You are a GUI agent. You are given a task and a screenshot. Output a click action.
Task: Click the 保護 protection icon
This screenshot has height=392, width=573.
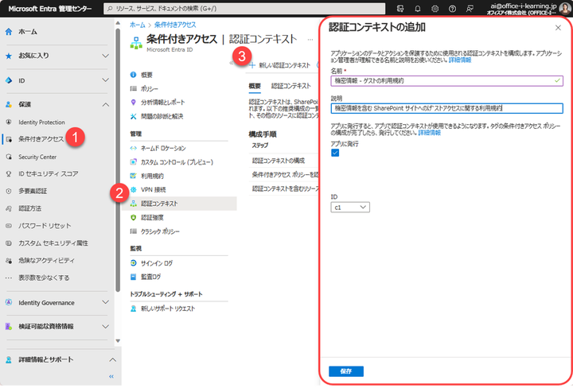[9, 104]
